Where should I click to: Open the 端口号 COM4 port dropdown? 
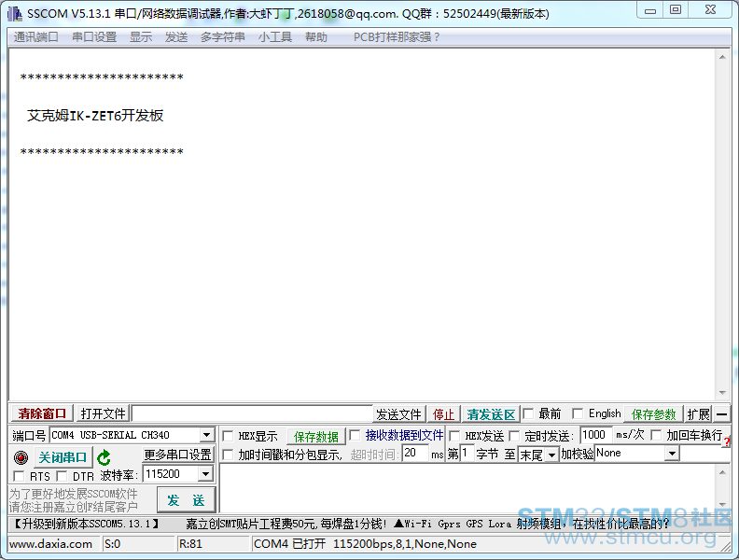206,435
